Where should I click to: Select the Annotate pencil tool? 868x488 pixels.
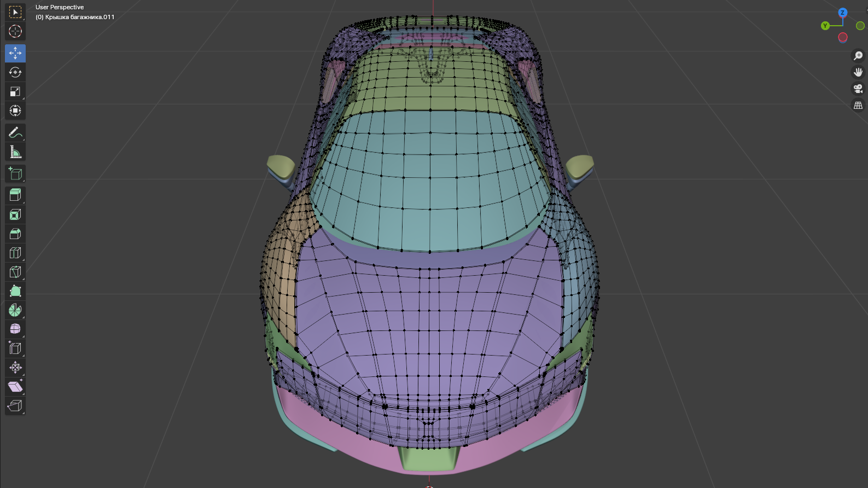tap(15, 132)
